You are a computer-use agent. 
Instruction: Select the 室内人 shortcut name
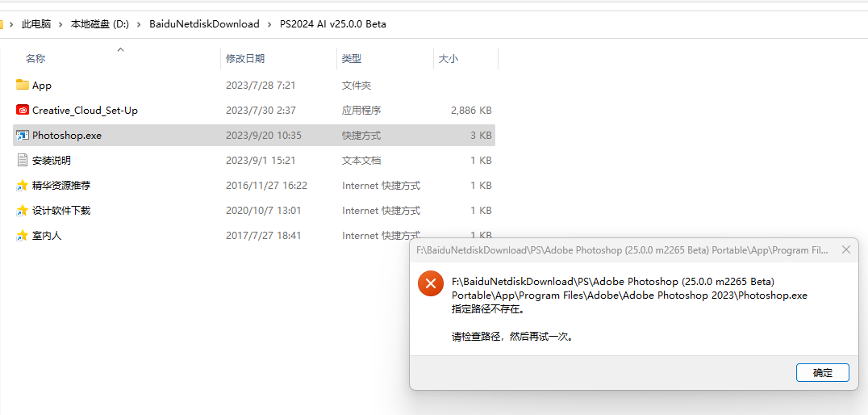pyautogui.click(x=47, y=236)
